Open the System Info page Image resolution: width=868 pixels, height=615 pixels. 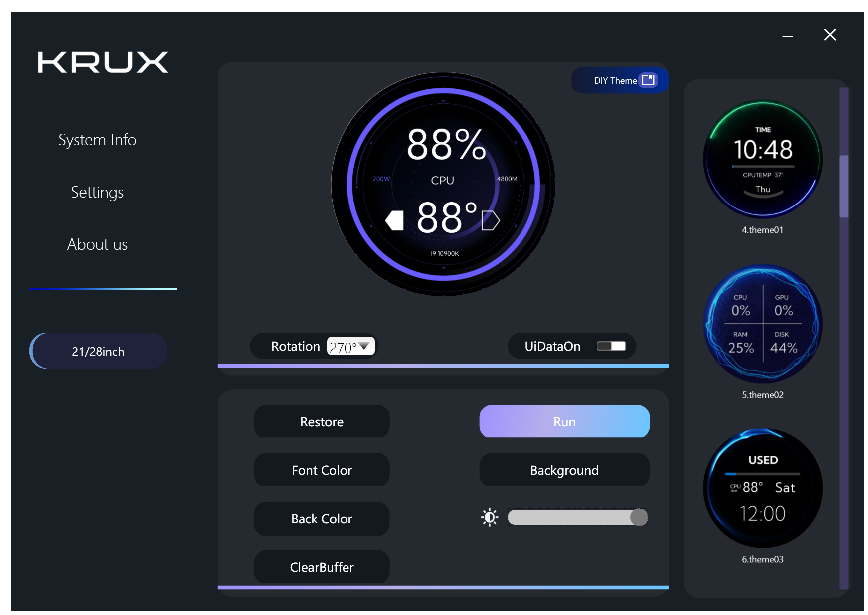(97, 140)
